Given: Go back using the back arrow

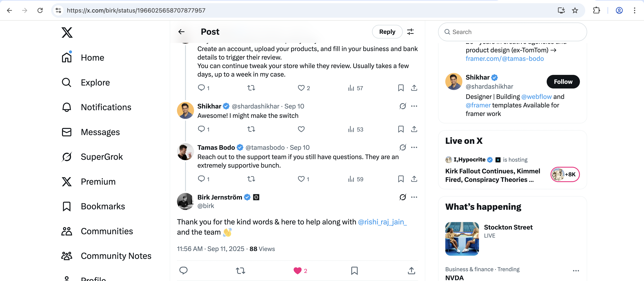Looking at the screenshot, I should click(x=181, y=32).
